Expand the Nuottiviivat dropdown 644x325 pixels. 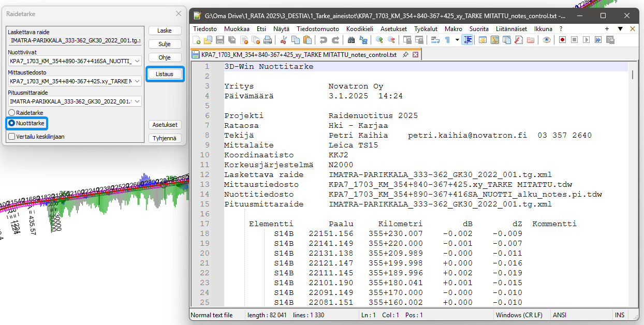click(x=137, y=61)
